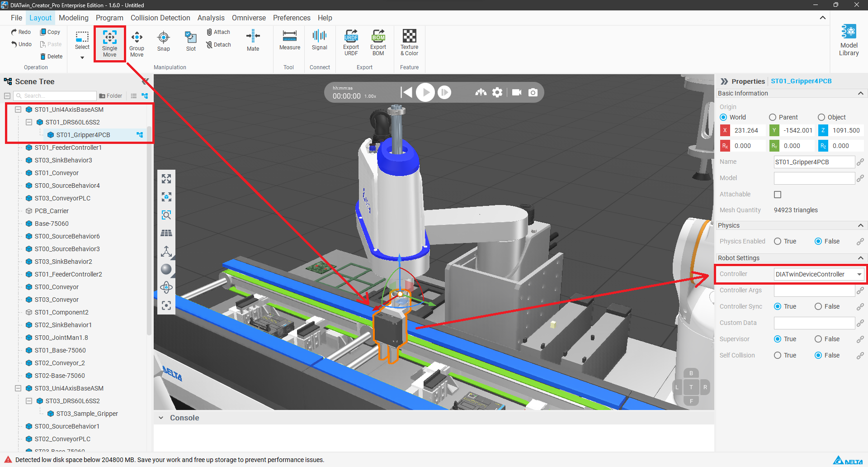Copy the selected object

(50, 32)
